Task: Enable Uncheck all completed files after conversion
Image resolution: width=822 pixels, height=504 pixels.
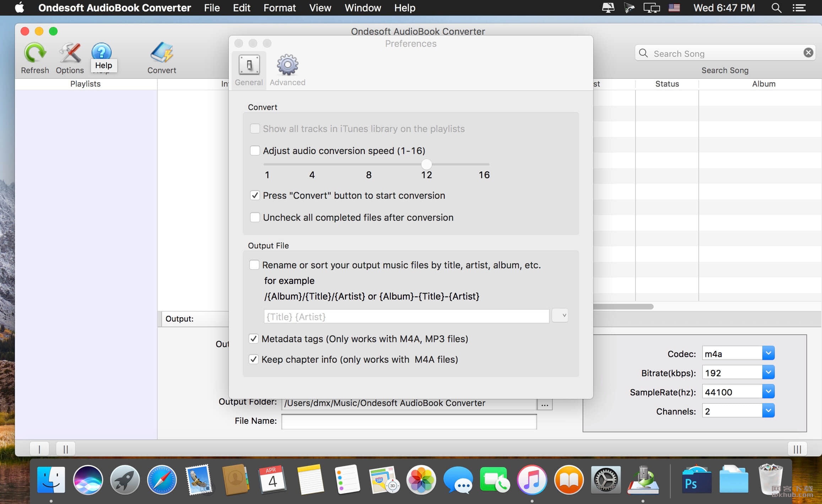Action: [255, 217]
